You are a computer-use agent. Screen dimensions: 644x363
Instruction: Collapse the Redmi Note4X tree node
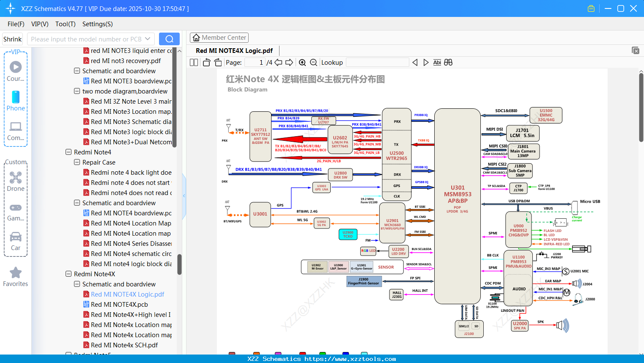tap(69, 274)
